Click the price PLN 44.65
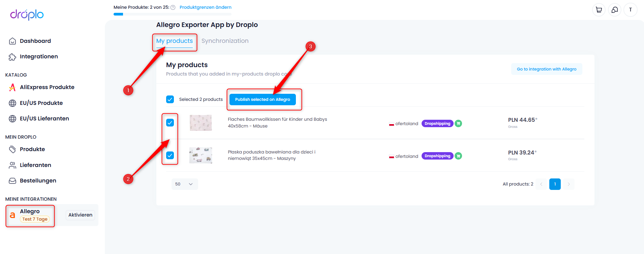This screenshot has height=254, width=644. [522, 120]
